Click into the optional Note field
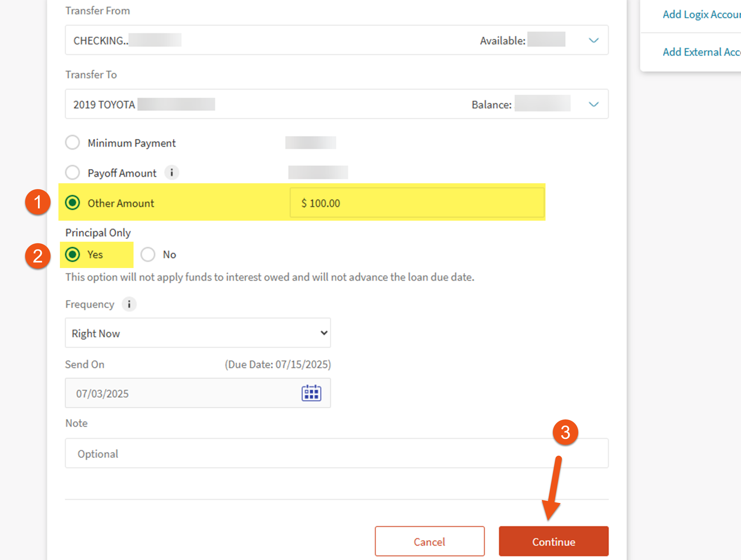Screen dimensions: 741x560 click(336, 453)
